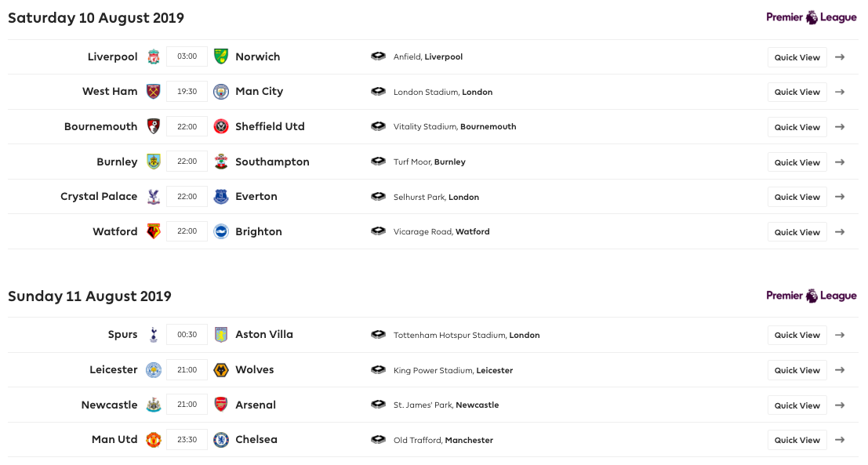Click the Arsenal club crest
The width and height of the screenshot is (868, 465).
click(221, 405)
